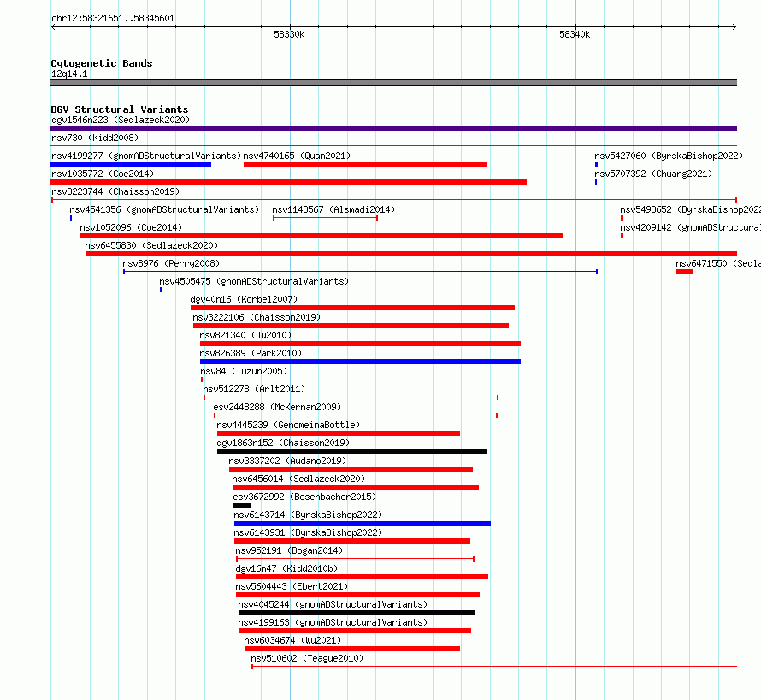Click the nsv826389 (Park2010) blue bar
The image size is (761, 700).
(x=360, y=362)
